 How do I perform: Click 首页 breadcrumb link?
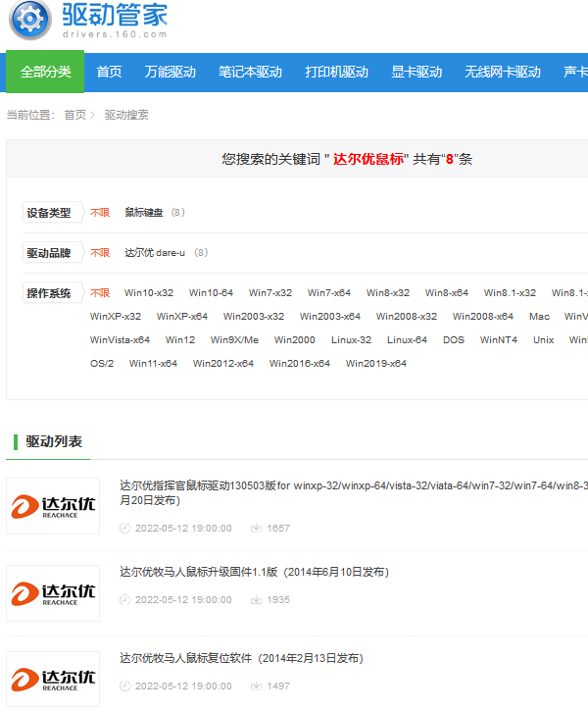(x=74, y=115)
